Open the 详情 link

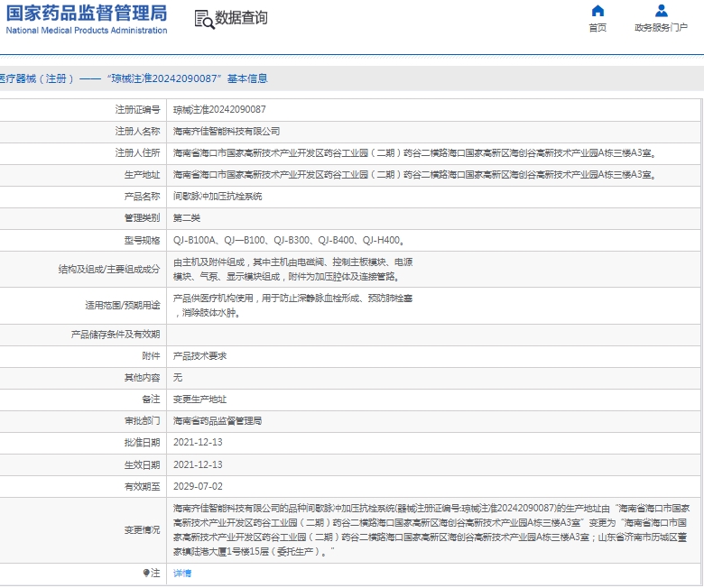tap(182, 574)
